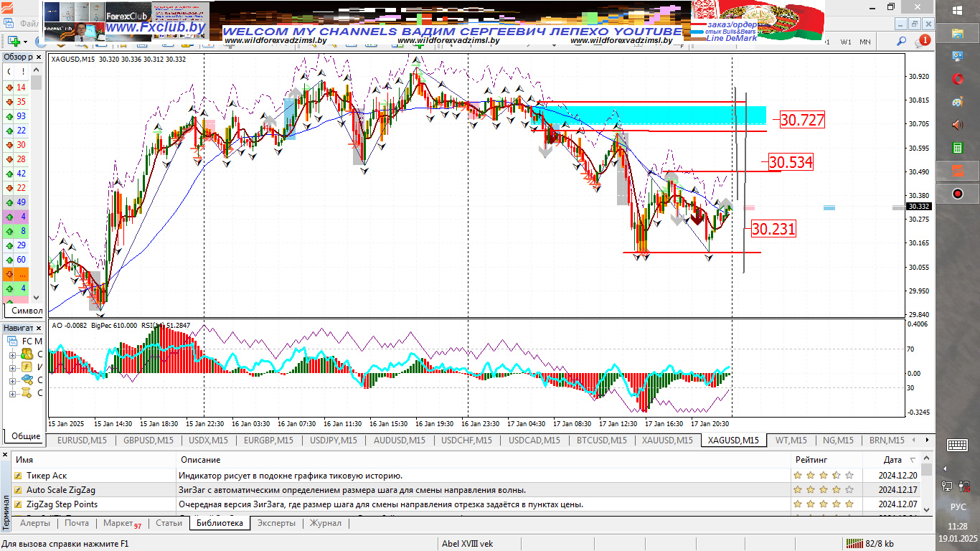
Task: Open the Paint taskbar icon
Action: pos(958,102)
